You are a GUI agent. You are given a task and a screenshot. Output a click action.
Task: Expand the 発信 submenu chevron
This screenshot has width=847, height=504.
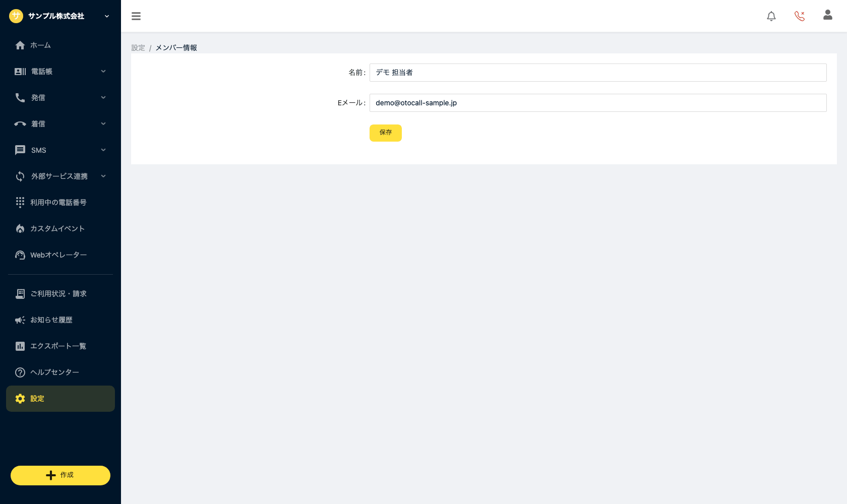(103, 98)
